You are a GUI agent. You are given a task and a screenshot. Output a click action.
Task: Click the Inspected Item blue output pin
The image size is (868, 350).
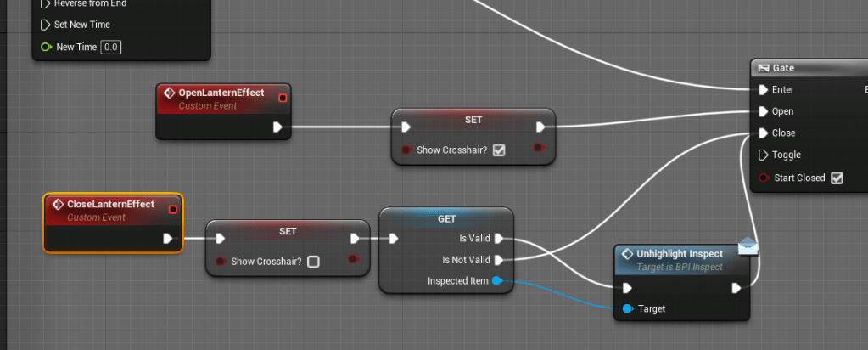497,280
